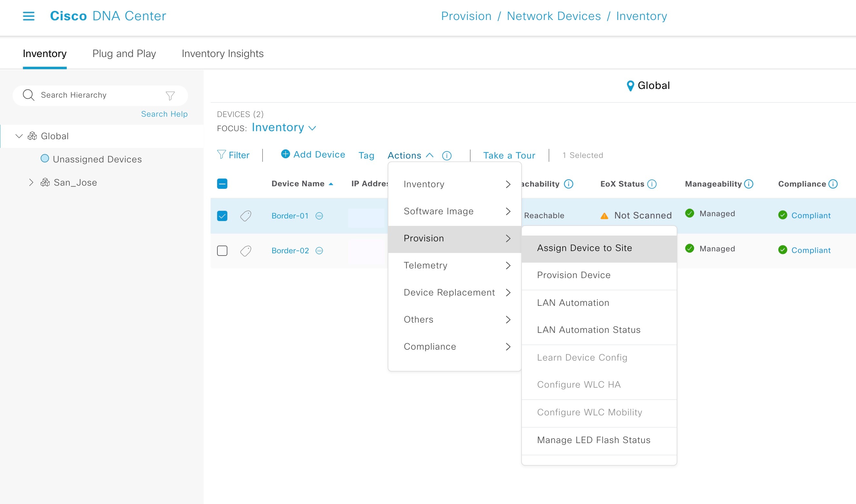Click the Take a Tour link
Screen dimensions: 856x504
click(509, 155)
